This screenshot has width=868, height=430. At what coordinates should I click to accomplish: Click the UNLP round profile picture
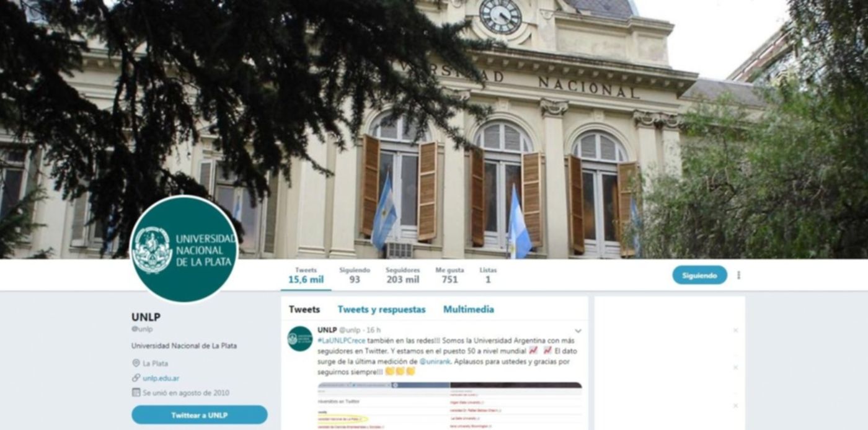[x=184, y=249]
